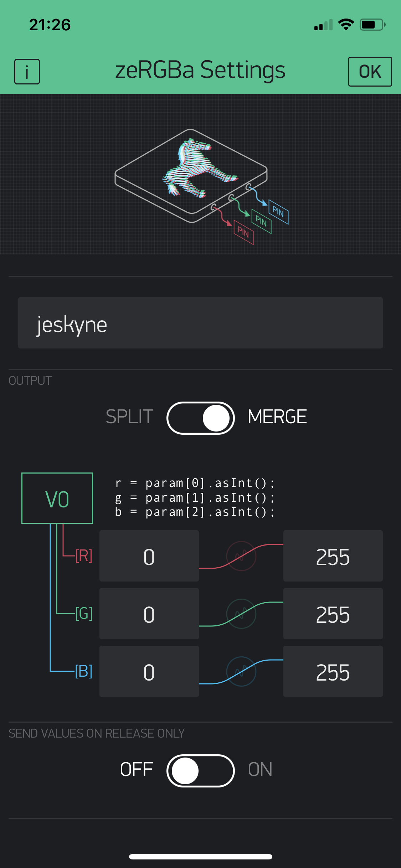
Task: Tap the blue PIN tag in illustration
Action: (x=278, y=212)
